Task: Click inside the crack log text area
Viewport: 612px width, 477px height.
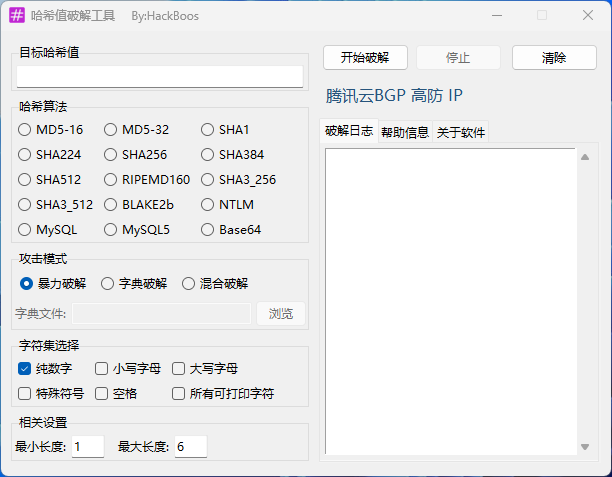Action: click(x=450, y=301)
